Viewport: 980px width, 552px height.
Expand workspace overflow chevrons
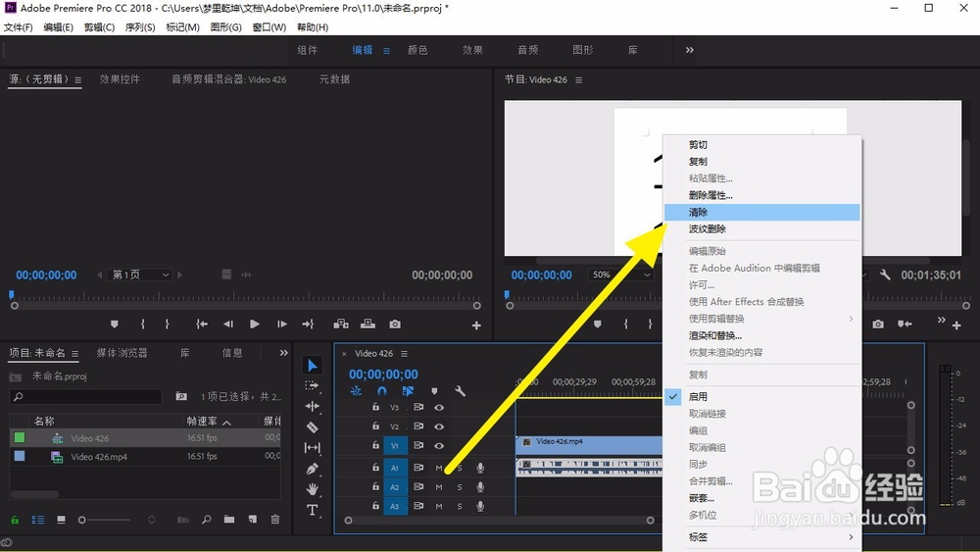pyautogui.click(x=689, y=50)
